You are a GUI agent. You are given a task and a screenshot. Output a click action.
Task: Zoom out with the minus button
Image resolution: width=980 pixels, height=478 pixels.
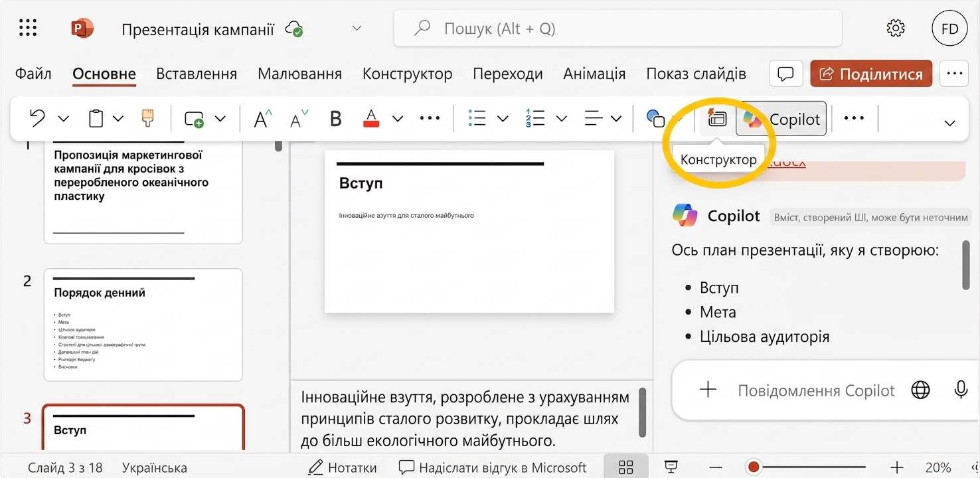click(x=715, y=467)
